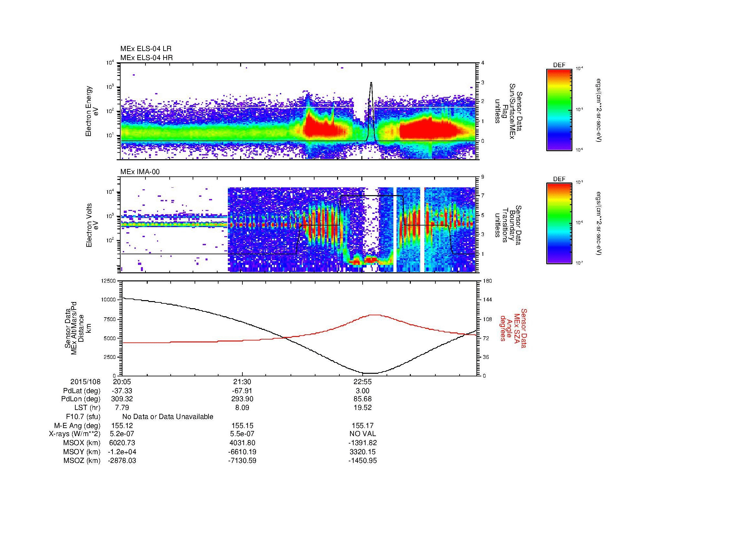The width and height of the screenshot is (756, 534).
Task: Click the red MEx SZA Angle label
Action: click(513, 328)
